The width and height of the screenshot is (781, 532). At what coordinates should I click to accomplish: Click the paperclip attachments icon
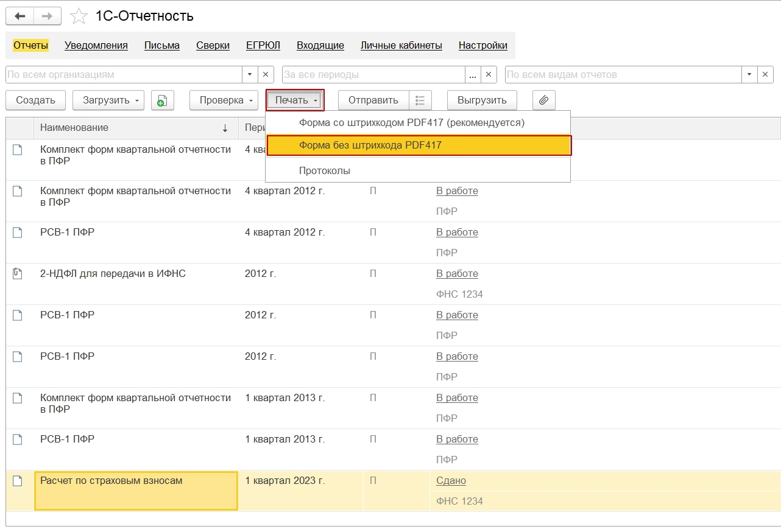(544, 100)
